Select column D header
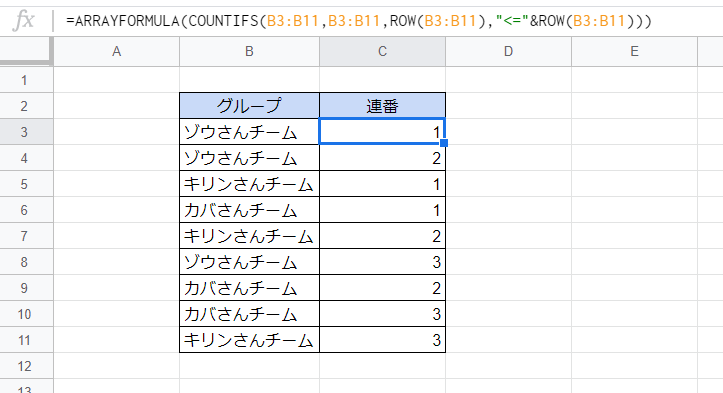This screenshot has width=723, height=393. pyautogui.click(x=509, y=51)
